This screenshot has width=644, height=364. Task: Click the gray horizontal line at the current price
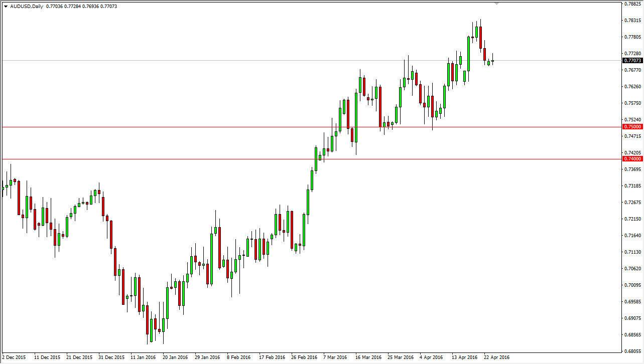tap(301, 61)
